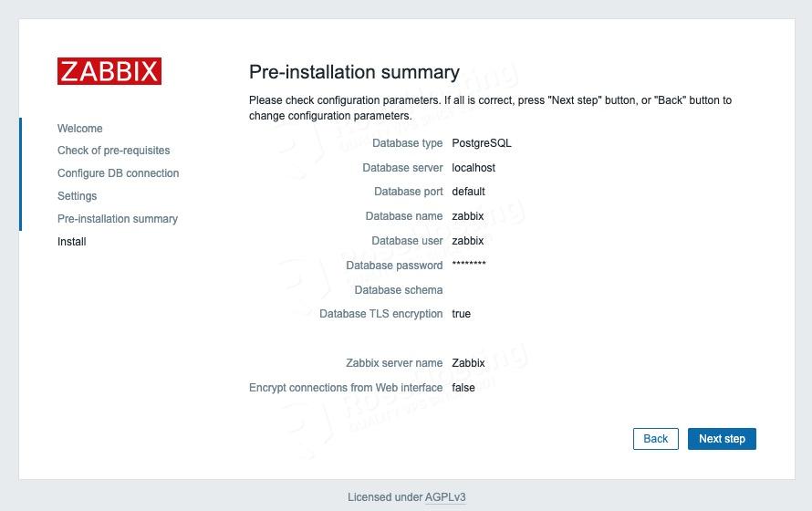Viewport: 812px width, 511px height.
Task: Select Configure DB connection step
Action: click(x=118, y=173)
